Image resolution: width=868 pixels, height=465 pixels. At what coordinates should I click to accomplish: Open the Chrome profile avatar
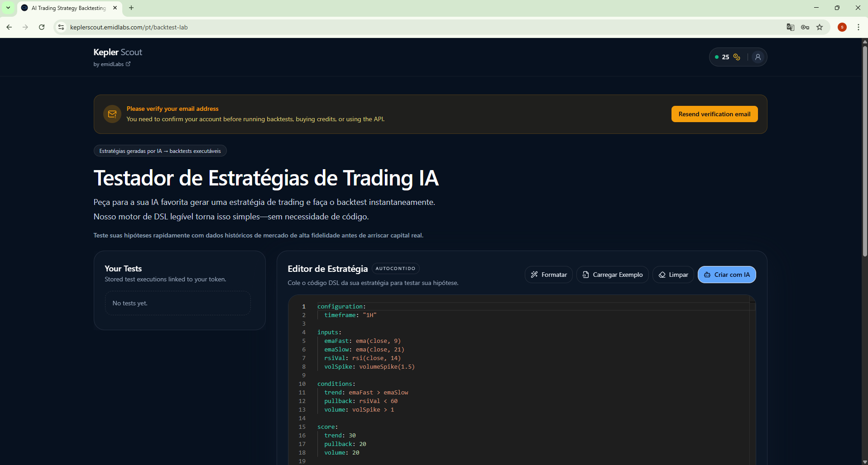click(842, 27)
